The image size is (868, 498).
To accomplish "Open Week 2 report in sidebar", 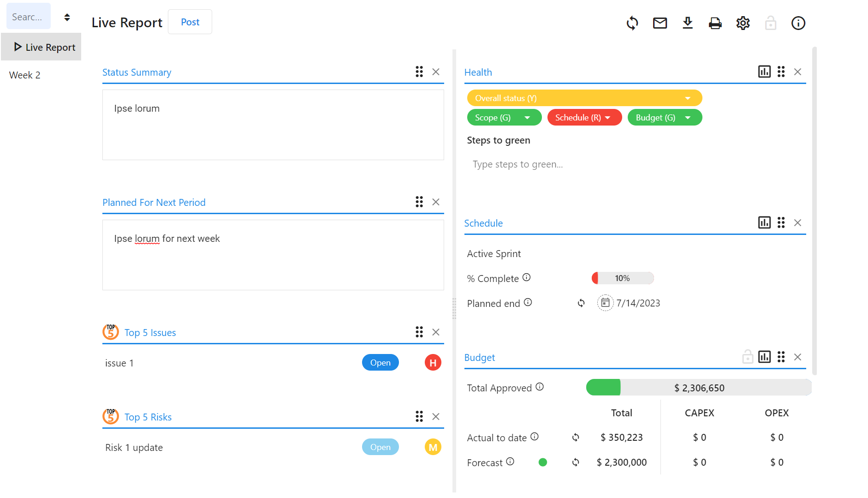I will (x=25, y=75).
